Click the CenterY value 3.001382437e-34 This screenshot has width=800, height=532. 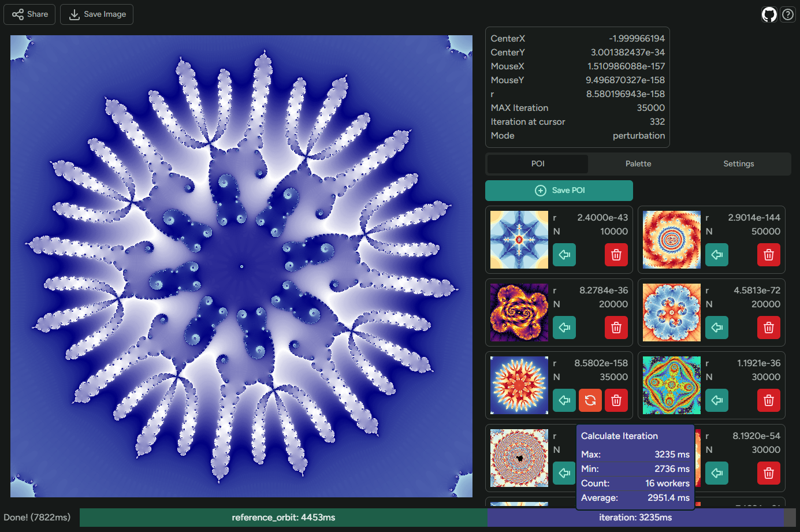point(627,53)
